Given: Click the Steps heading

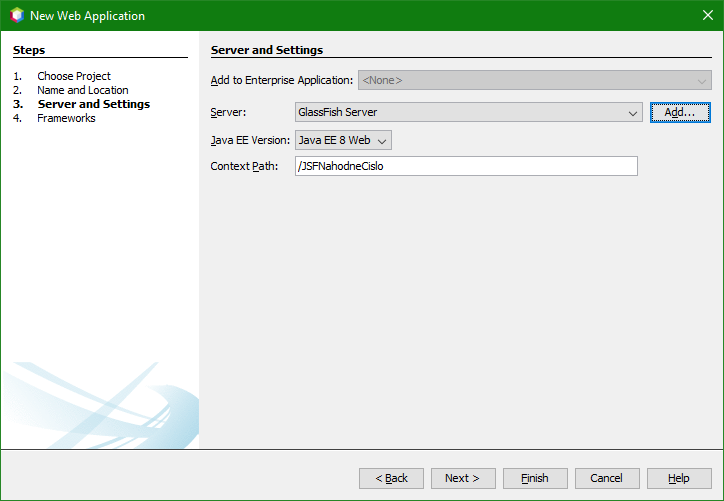Looking at the screenshot, I should pyautogui.click(x=29, y=50).
